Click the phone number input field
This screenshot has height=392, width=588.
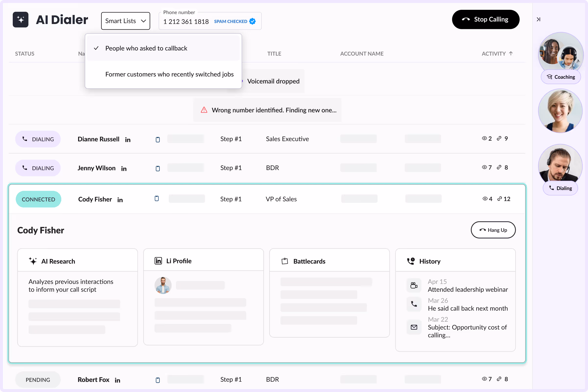186,22
